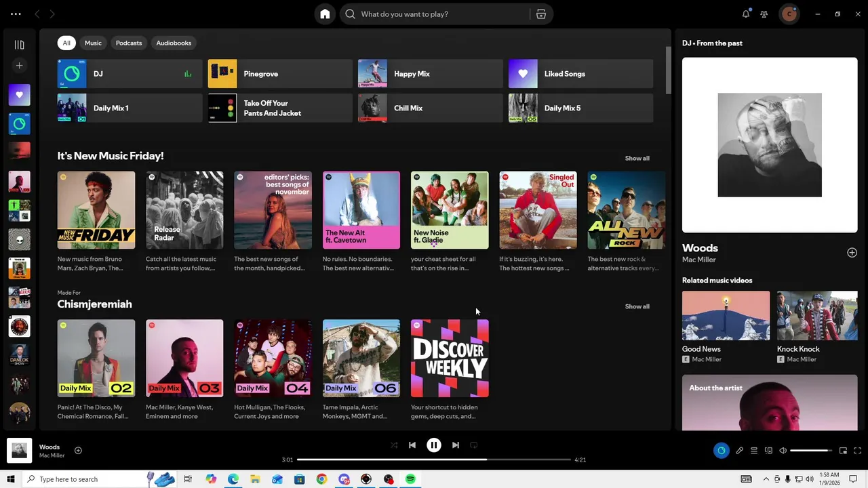Show all for Made For Chismjeremiah
868x488 pixels.
click(637, 306)
